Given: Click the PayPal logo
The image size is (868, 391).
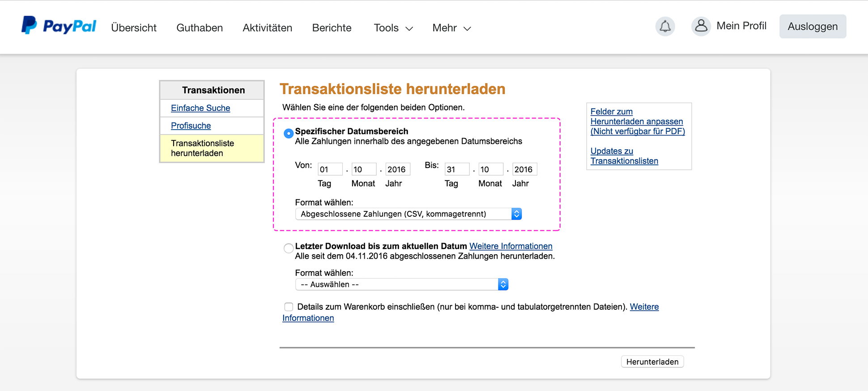Looking at the screenshot, I should [59, 25].
